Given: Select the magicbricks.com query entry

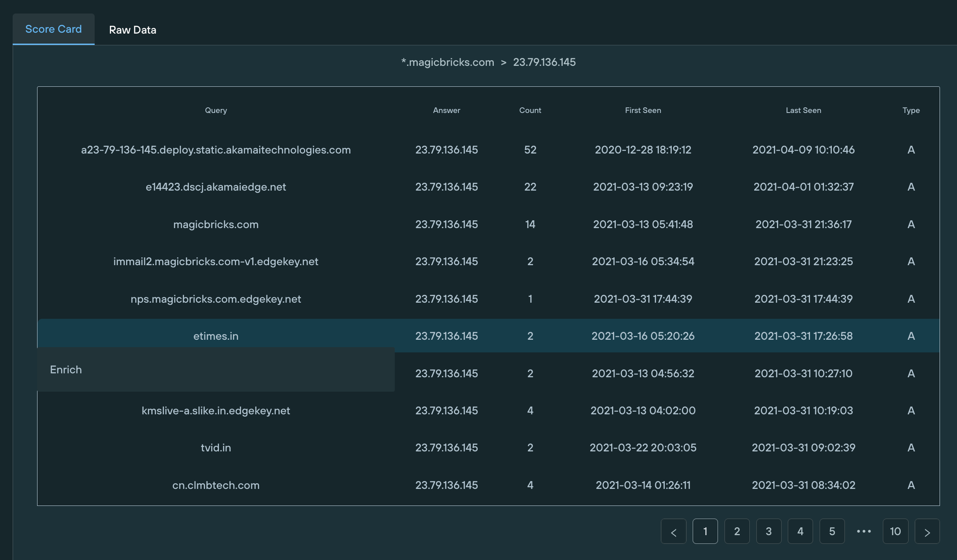Looking at the screenshot, I should click(216, 225).
